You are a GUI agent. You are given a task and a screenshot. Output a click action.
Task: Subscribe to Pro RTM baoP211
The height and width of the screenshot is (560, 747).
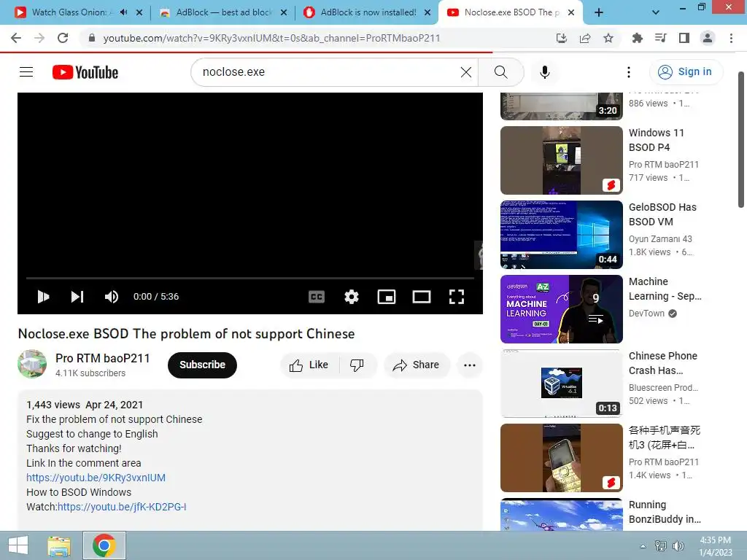pyautogui.click(x=202, y=365)
